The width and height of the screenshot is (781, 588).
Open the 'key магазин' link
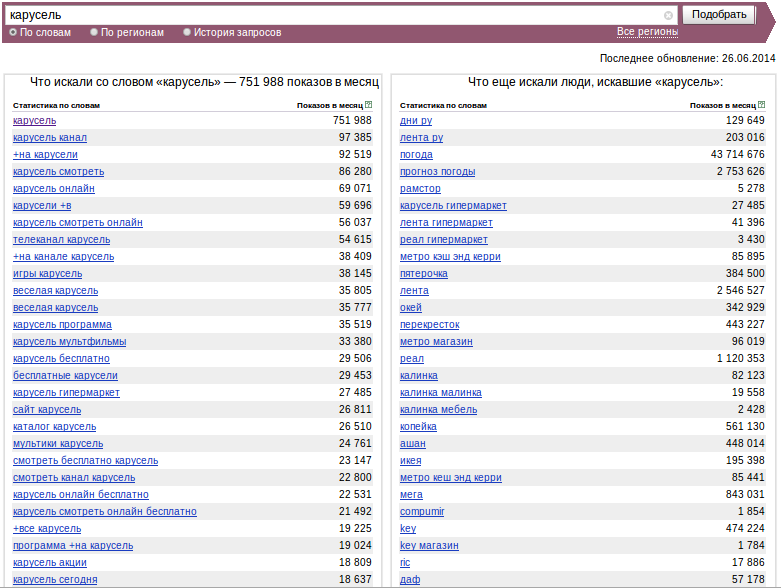pos(429,545)
